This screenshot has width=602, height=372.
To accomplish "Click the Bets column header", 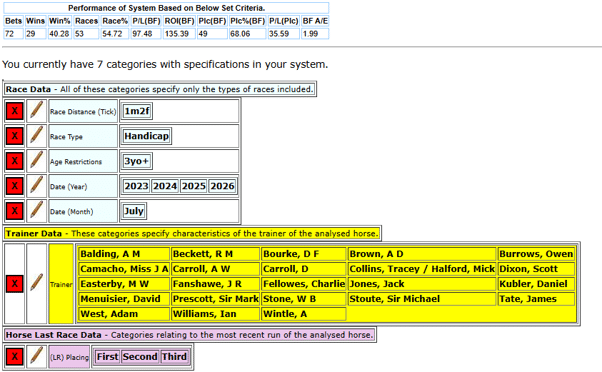I will [x=13, y=21].
